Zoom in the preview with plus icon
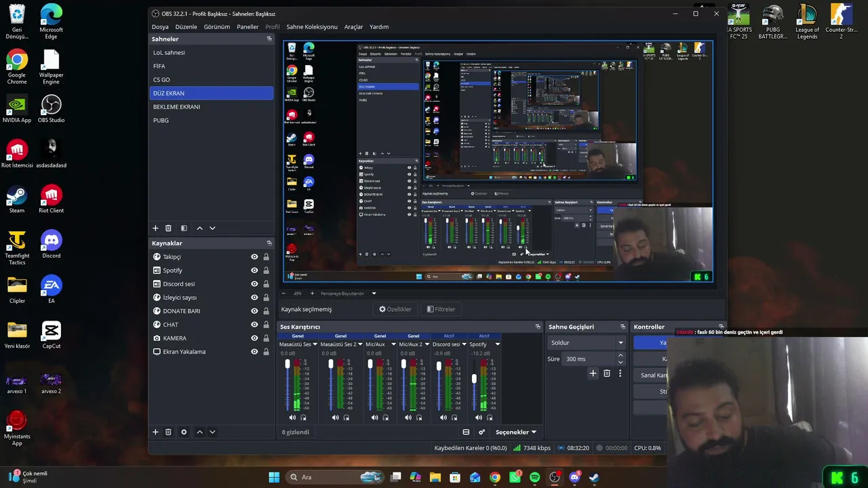The width and height of the screenshot is (868, 488). coord(312,293)
